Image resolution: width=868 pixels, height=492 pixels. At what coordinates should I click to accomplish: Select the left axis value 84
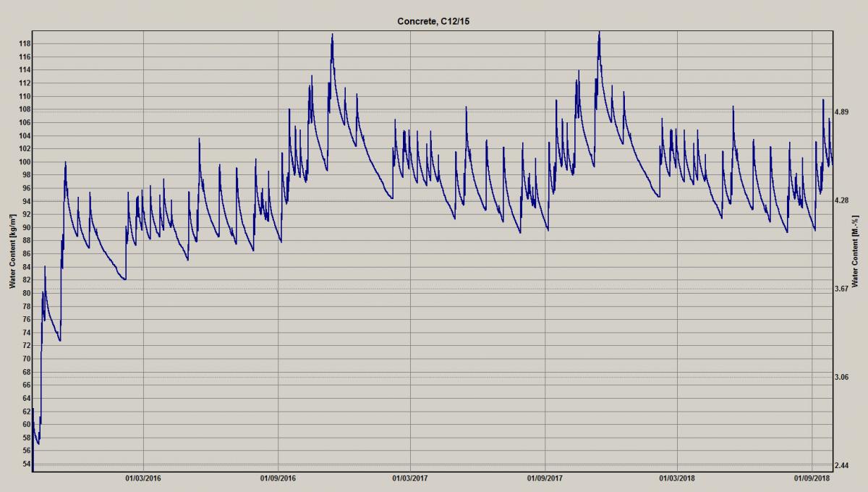coord(26,267)
